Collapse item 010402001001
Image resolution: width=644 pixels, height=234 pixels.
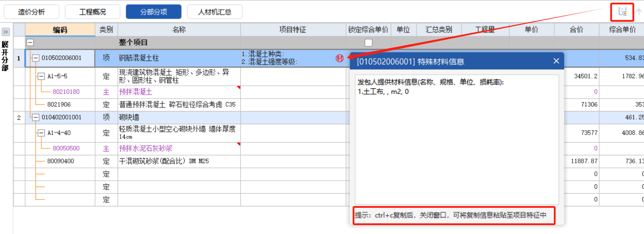coord(36,117)
